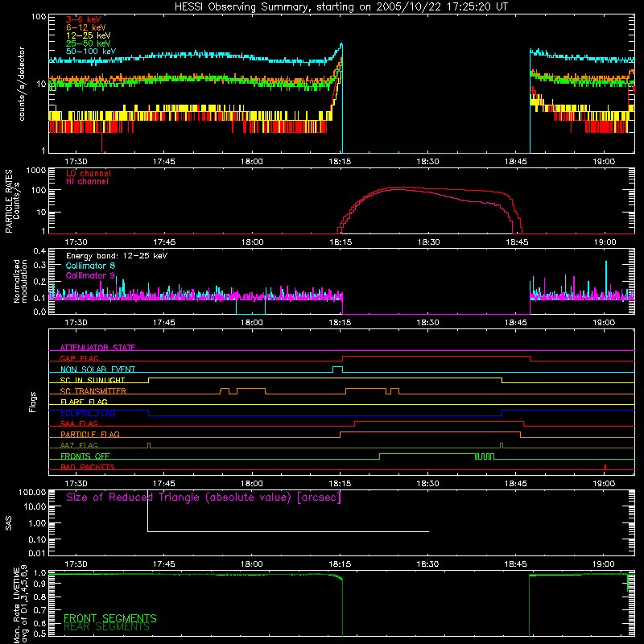Select the Collimator 9 legend label

point(90,275)
